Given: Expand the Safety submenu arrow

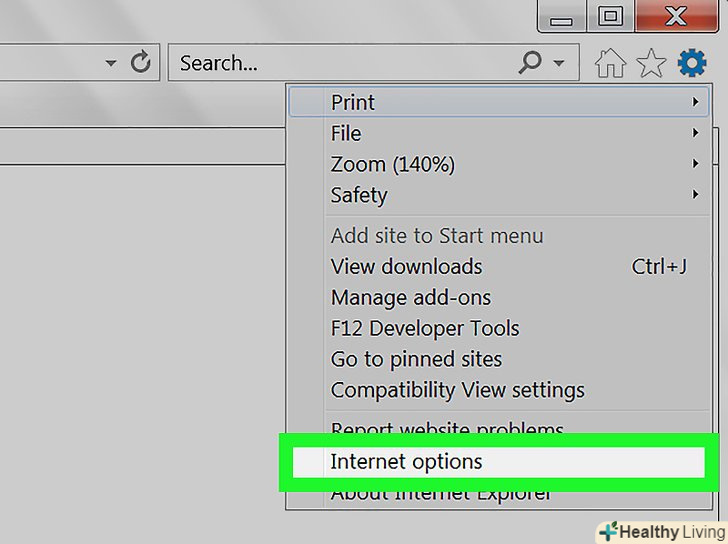Looking at the screenshot, I should pyautogui.click(x=695, y=194).
